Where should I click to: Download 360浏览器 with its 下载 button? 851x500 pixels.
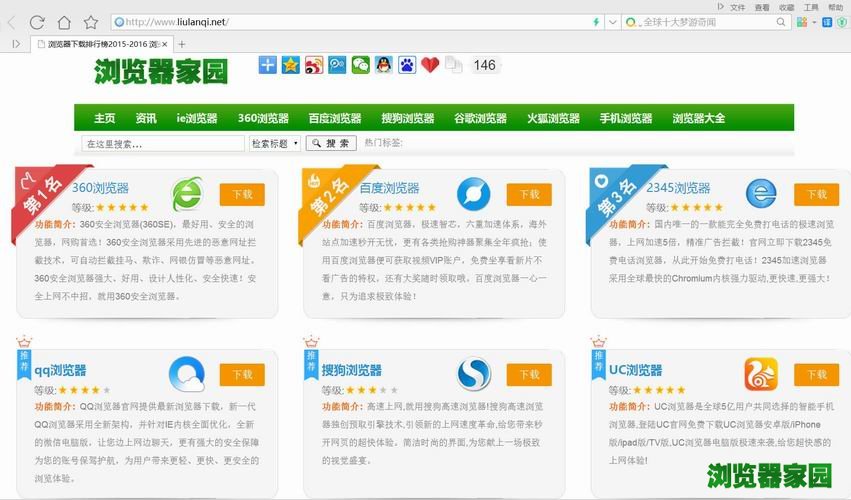pyautogui.click(x=242, y=194)
